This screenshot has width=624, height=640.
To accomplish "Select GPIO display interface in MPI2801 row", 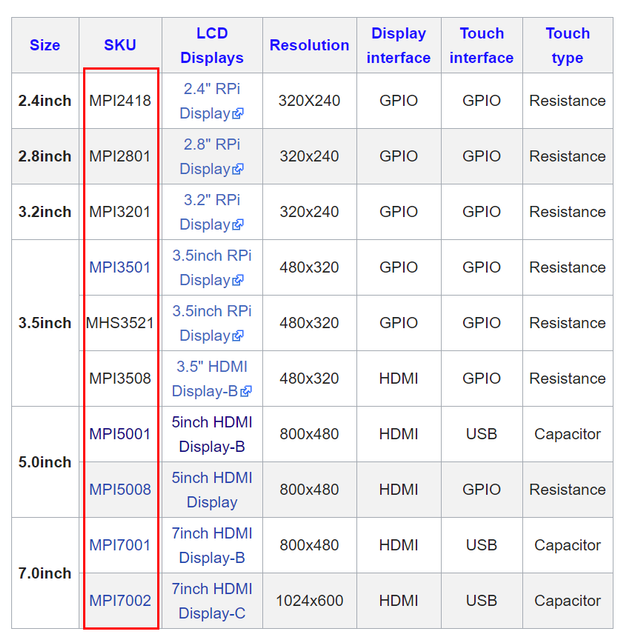I will pos(398,156).
